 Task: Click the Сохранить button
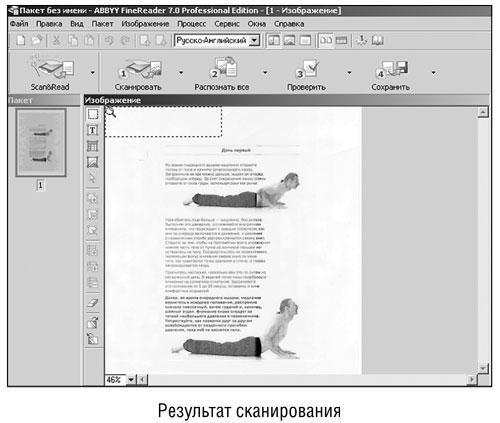click(x=391, y=74)
